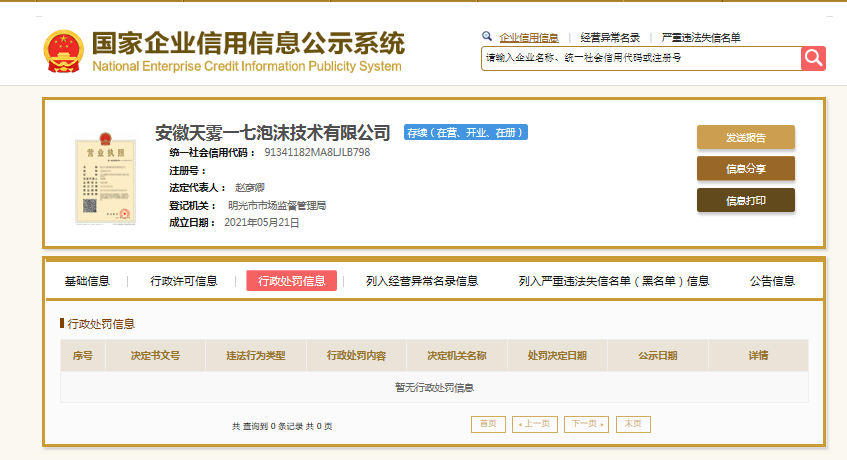
Task: Click the 存续（在营、开业、在册）status badge
Action: tap(466, 132)
